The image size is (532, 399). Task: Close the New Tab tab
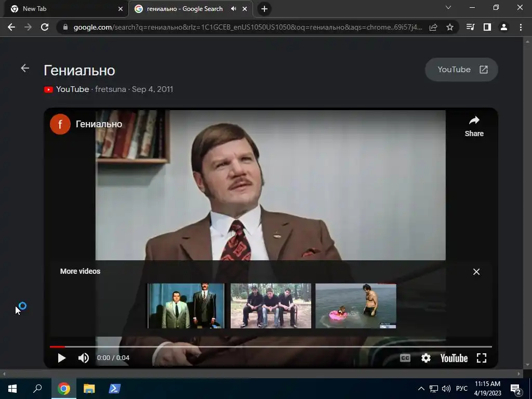click(x=121, y=9)
